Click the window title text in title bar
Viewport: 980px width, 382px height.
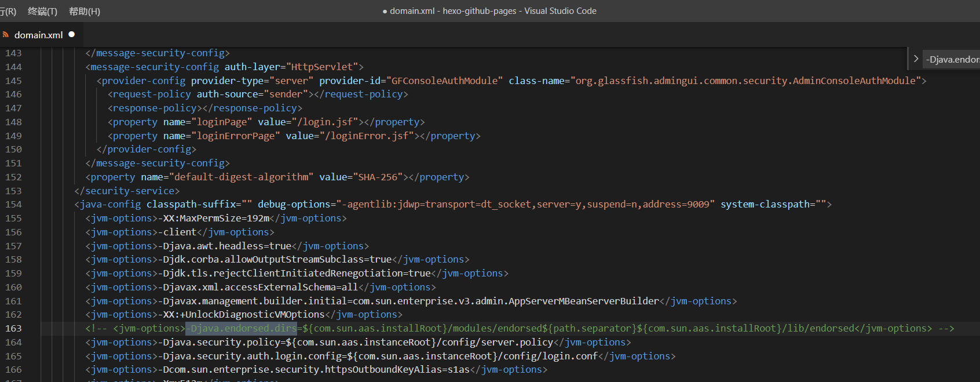(x=489, y=11)
